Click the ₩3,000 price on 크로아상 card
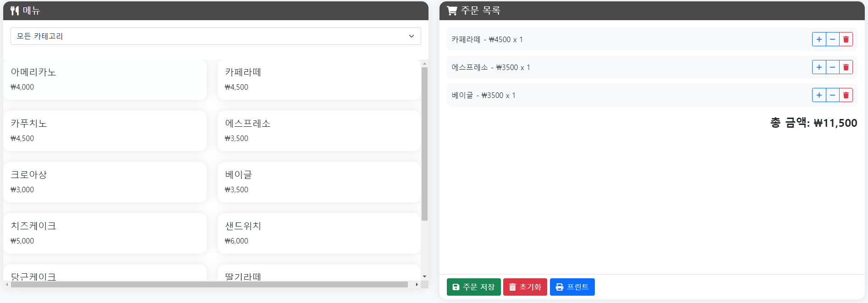The image size is (868, 303). coord(22,189)
